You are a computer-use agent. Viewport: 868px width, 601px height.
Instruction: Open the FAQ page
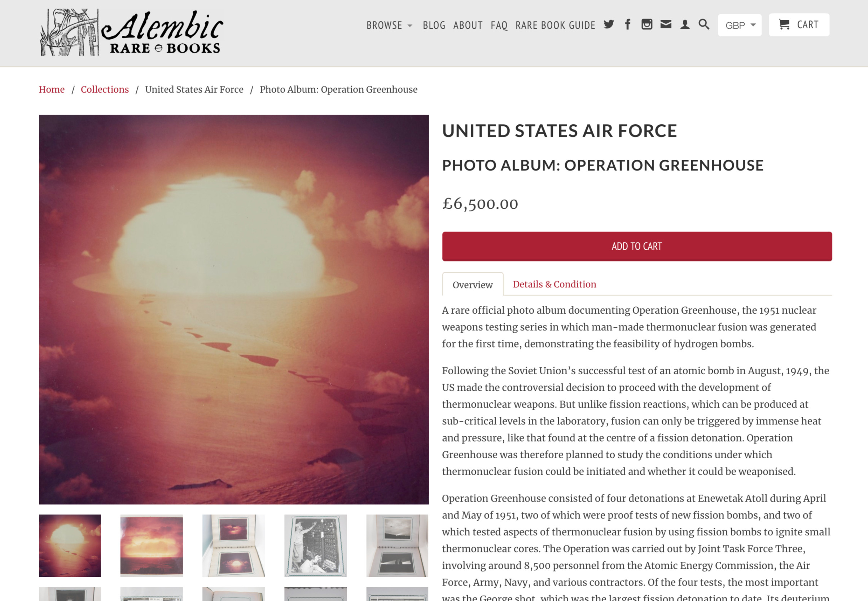click(499, 25)
